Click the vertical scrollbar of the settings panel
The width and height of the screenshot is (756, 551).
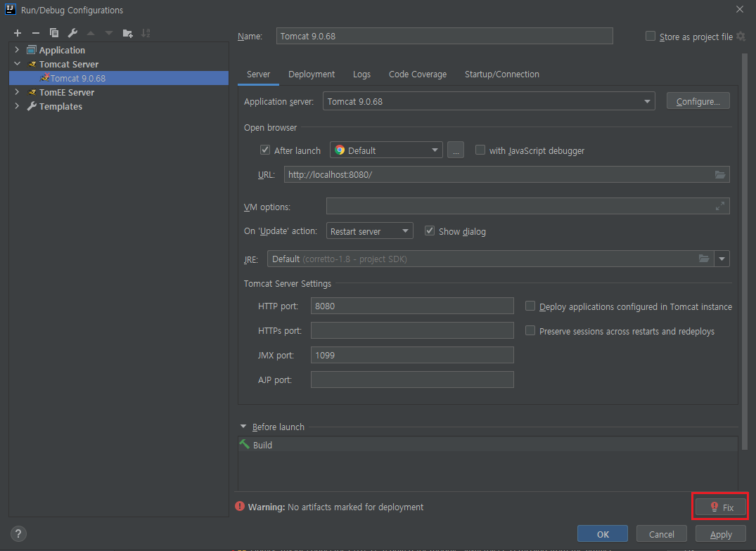(745, 250)
